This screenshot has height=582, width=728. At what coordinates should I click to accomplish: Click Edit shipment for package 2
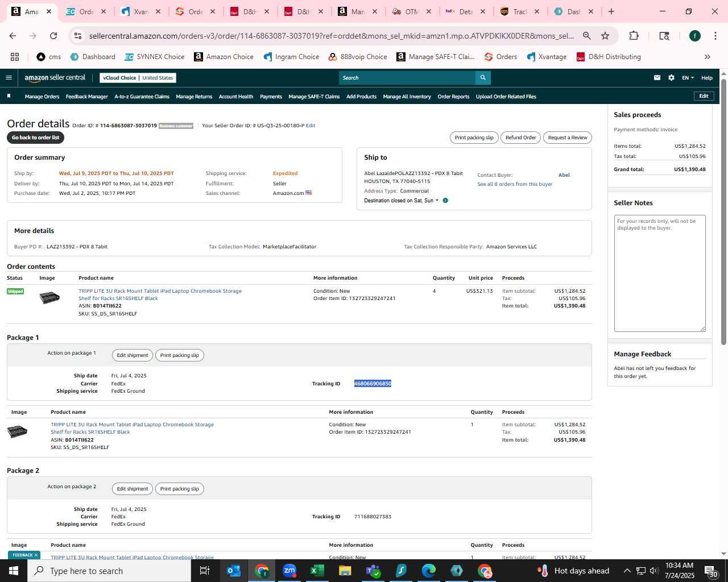133,489
